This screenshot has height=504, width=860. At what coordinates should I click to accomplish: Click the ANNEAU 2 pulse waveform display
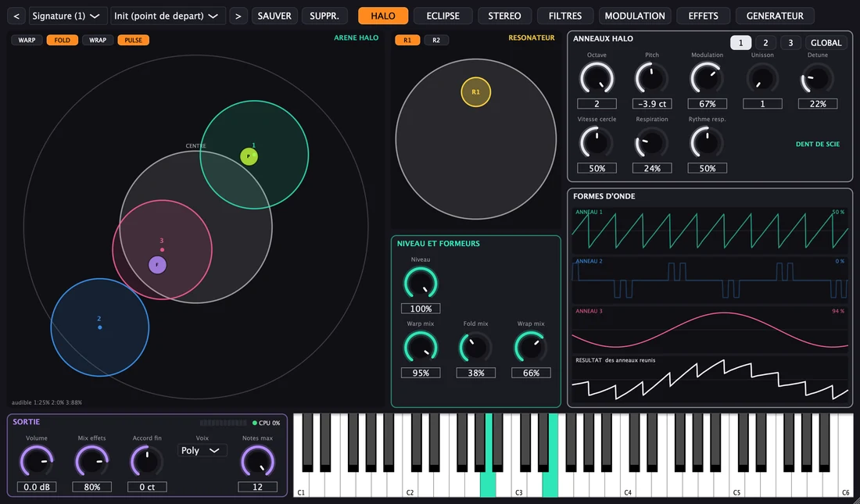[x=710, y=281]
